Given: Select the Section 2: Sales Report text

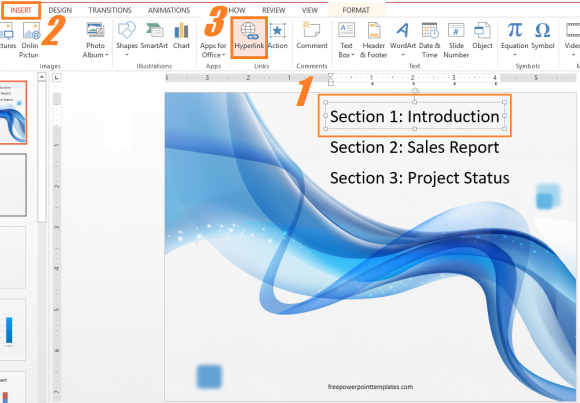Looking at the screenshot, I should (x=414, y=147).
